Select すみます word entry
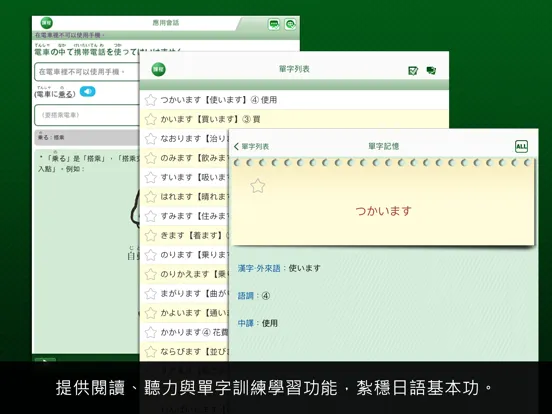The height and width of the screenshot is (414, 552). click(x=184, y=216)
